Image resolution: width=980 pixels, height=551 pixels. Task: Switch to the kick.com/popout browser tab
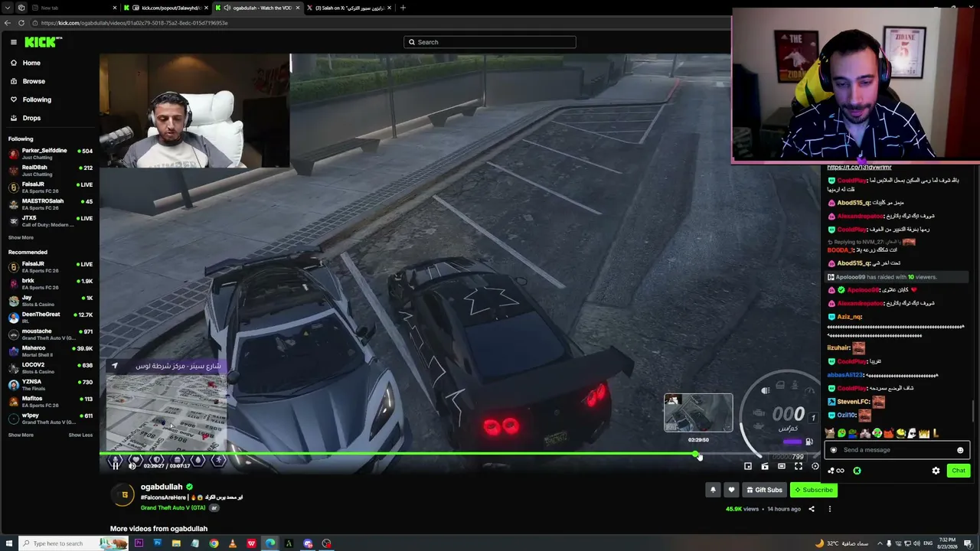tap(165, 8)
